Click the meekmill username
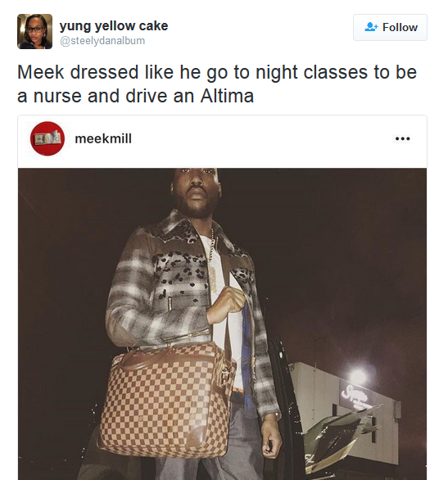 coord(103,138)
